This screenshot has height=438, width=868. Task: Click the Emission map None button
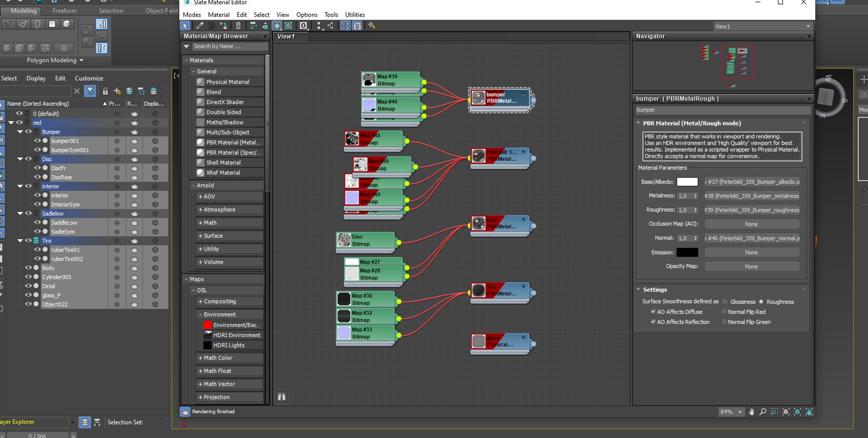[752, 253]
